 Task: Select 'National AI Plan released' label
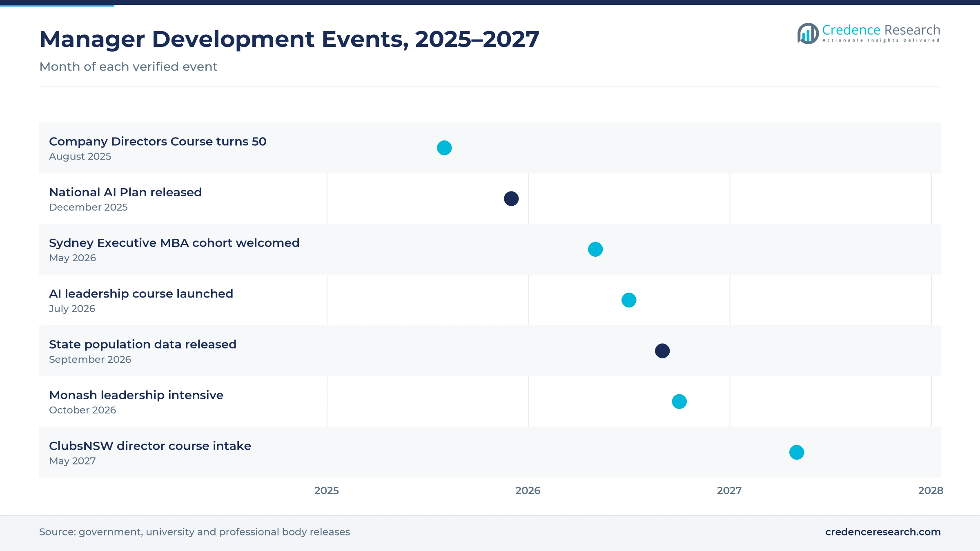tap(125, 192)
